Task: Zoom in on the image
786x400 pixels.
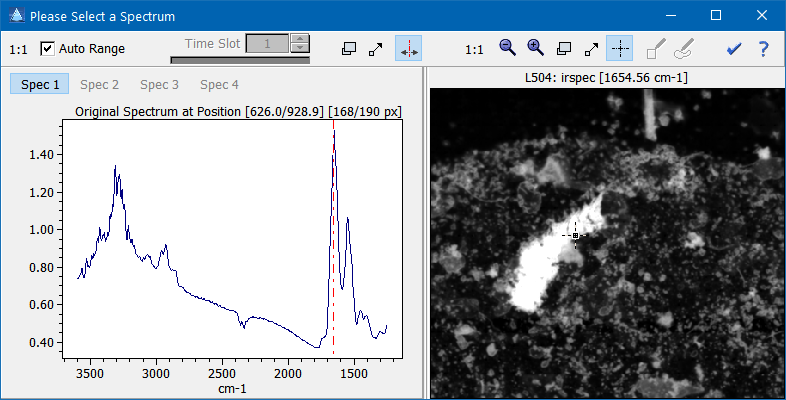Action: [x=535, y=48]
